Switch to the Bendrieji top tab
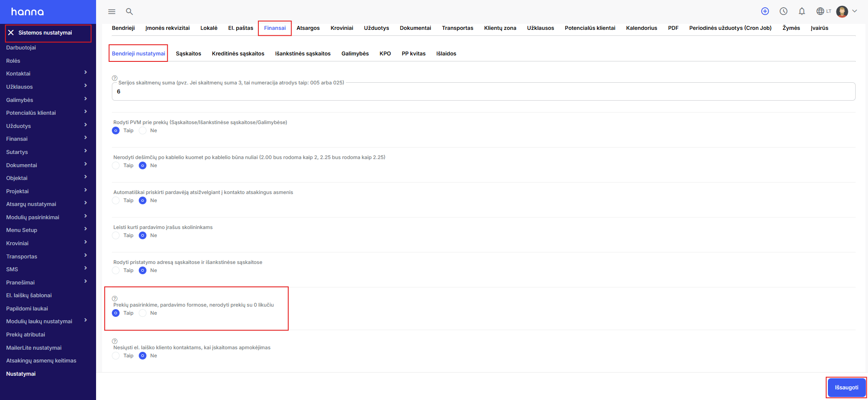The width and height of the screenshot is (868, 400). click(x=123, y=28)
